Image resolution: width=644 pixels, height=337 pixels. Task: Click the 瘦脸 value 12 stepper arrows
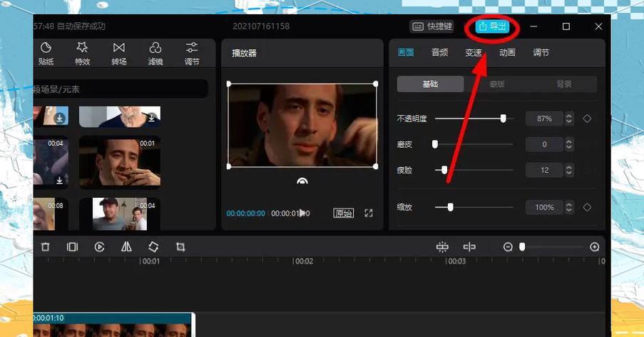[x=568, y=170]
